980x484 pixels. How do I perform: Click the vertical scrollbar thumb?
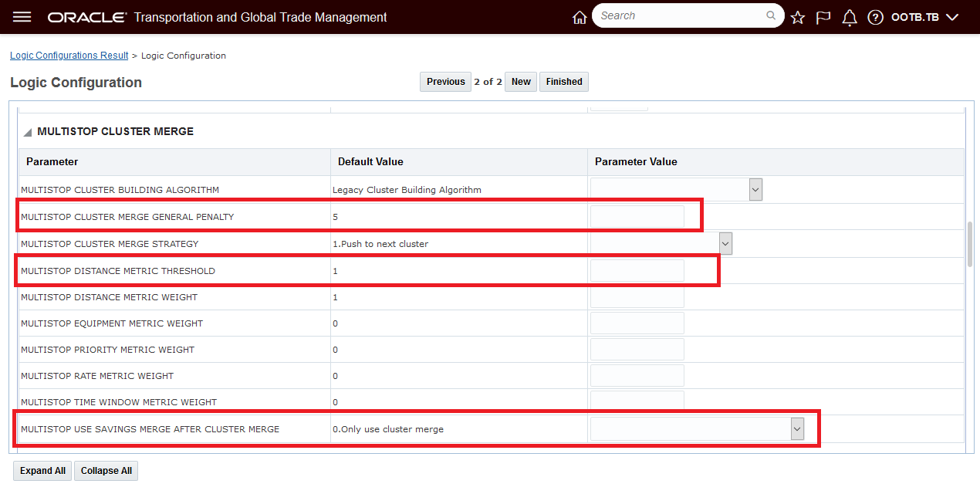(x=969, y=245)
